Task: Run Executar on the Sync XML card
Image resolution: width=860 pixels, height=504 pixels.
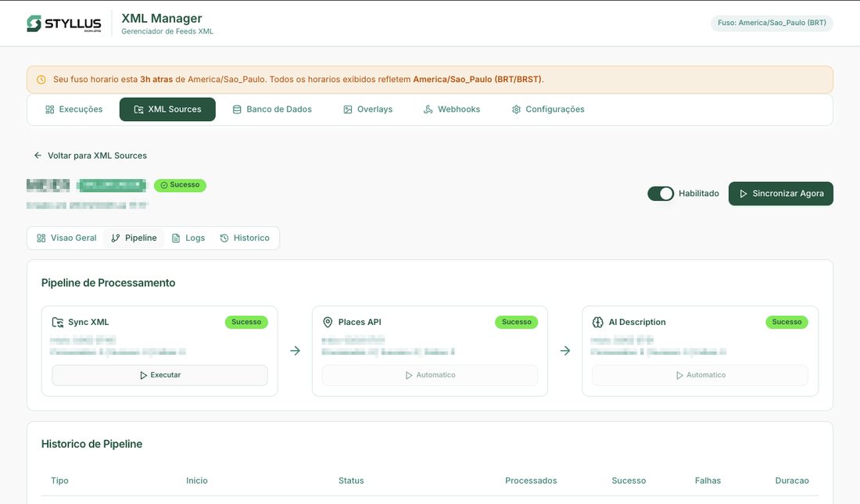Action: click(x=159, y=374)
